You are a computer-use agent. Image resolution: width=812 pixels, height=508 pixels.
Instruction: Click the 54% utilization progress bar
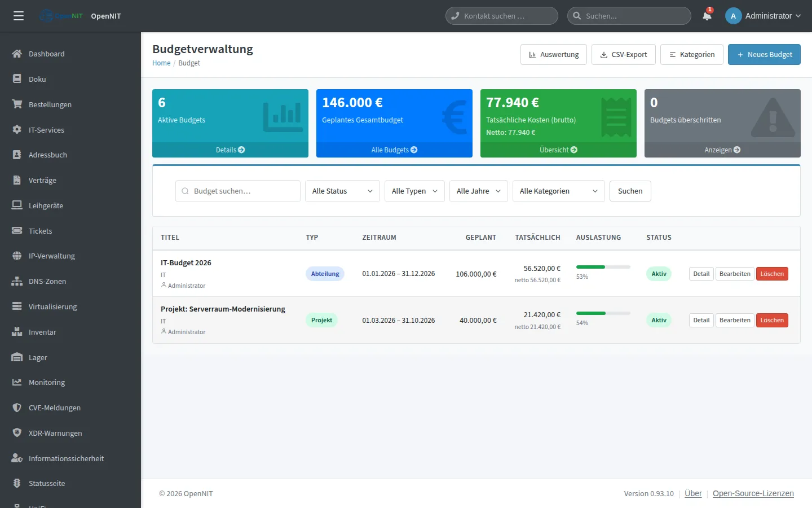pyautogui.click(x=603, y=313)
